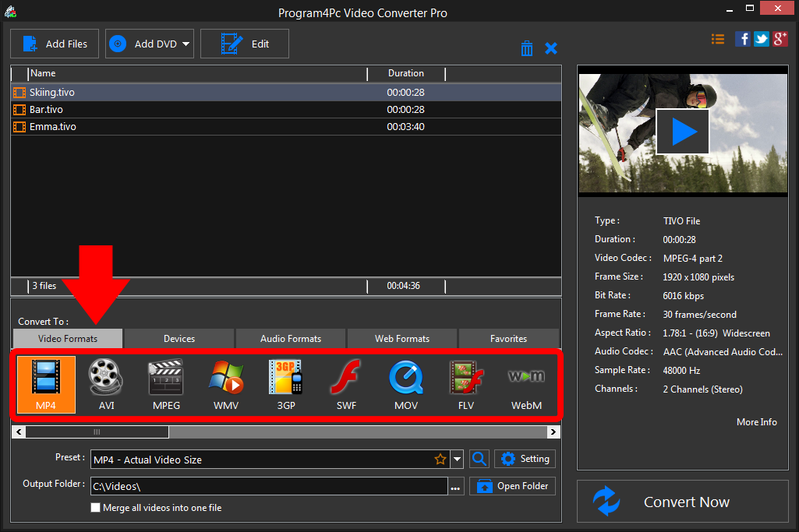Click the format scrollbar right arrow
The image size is (799, 532).
pyautogui.click(x=553, y=432)
